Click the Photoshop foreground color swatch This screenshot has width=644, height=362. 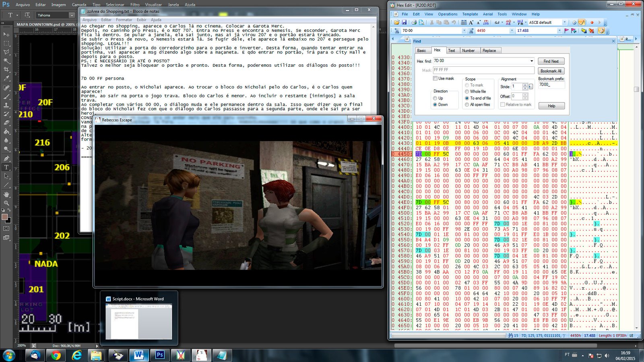click(x=5, y=217)
